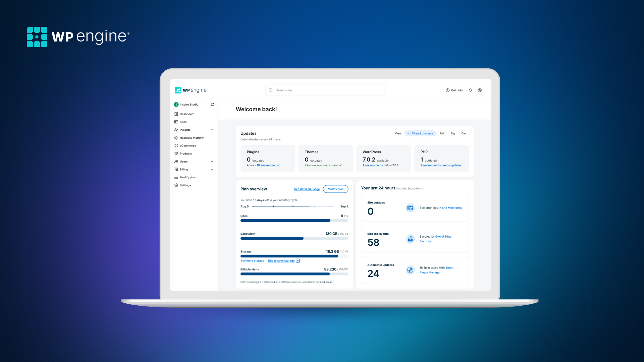Screen dimensions: 644x362
Task: Click the Sites usage progress bar
Action: tap(294, 221)
